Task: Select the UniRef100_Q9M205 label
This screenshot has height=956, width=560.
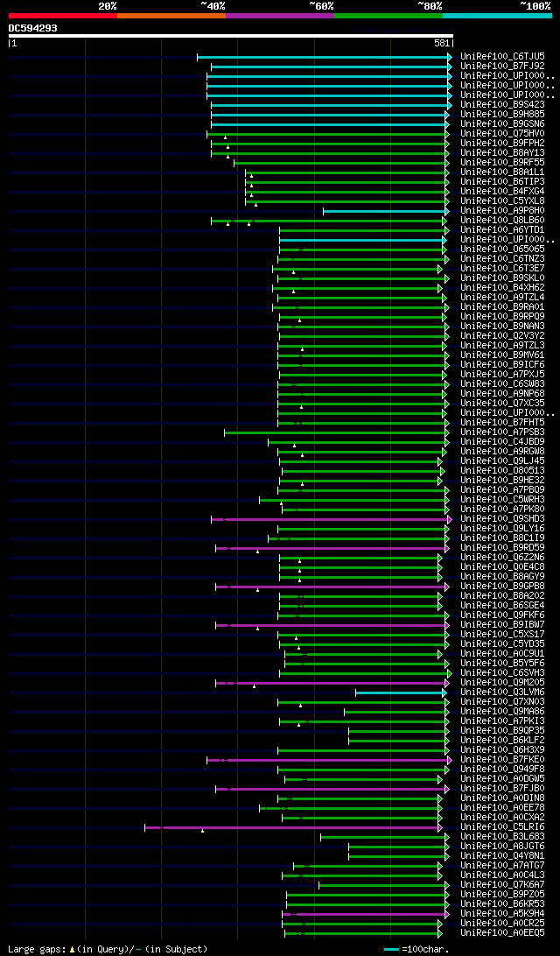Action: point(503,682)
